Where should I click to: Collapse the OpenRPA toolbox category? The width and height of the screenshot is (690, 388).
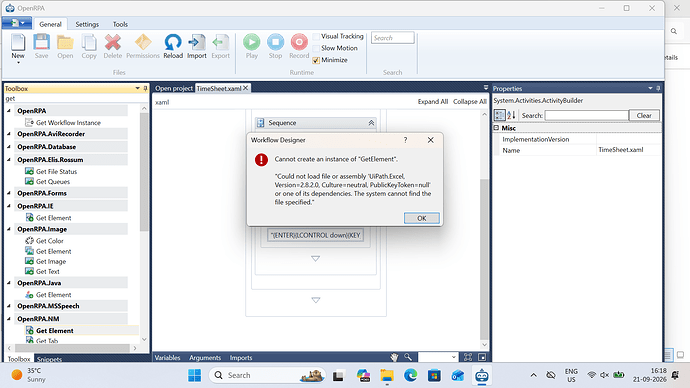(9, 111)
